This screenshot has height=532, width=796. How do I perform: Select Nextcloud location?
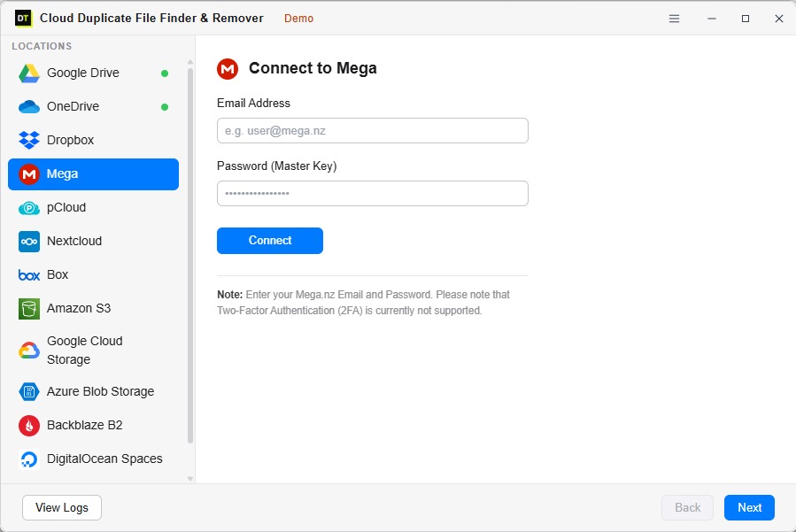click(x=93, y=241)
